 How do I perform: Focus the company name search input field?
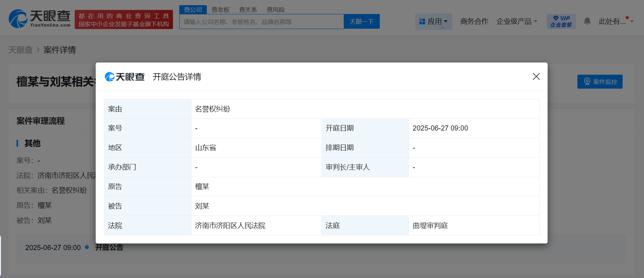coord(262,22)
